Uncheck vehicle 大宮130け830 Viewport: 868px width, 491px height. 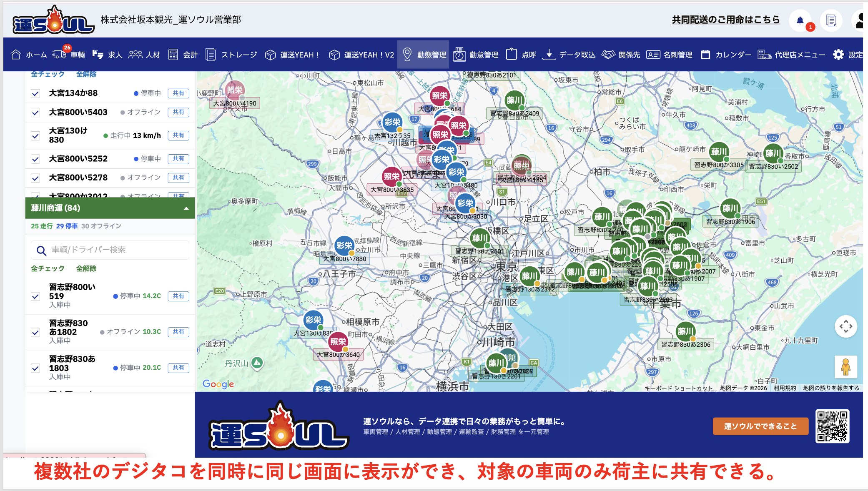35,136
